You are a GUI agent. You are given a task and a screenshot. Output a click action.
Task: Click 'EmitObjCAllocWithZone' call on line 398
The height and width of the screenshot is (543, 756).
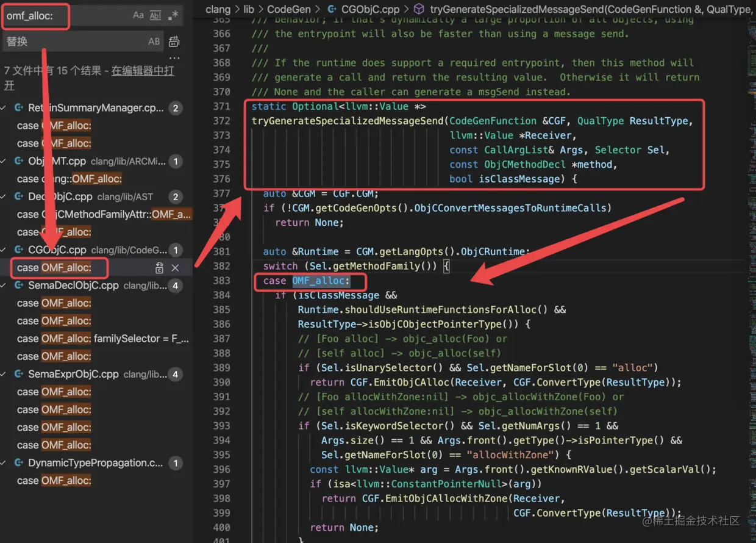(x=446, y=498)
